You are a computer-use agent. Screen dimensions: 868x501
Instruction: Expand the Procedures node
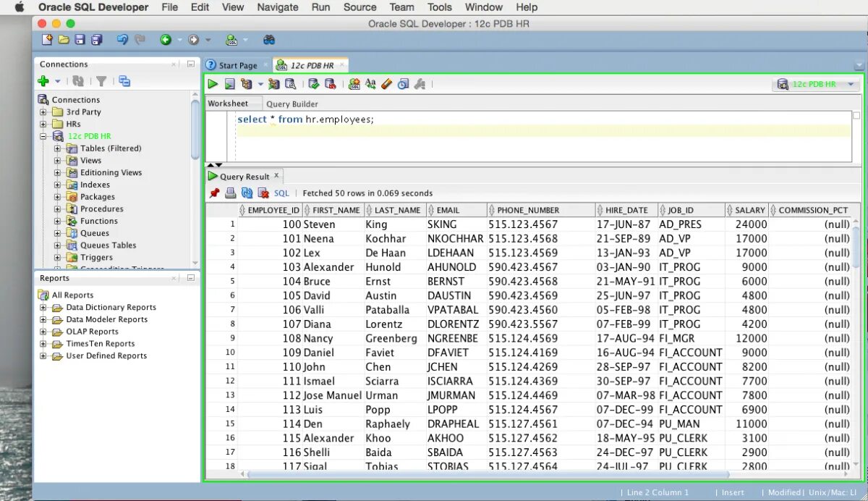(x=58, y=209)
